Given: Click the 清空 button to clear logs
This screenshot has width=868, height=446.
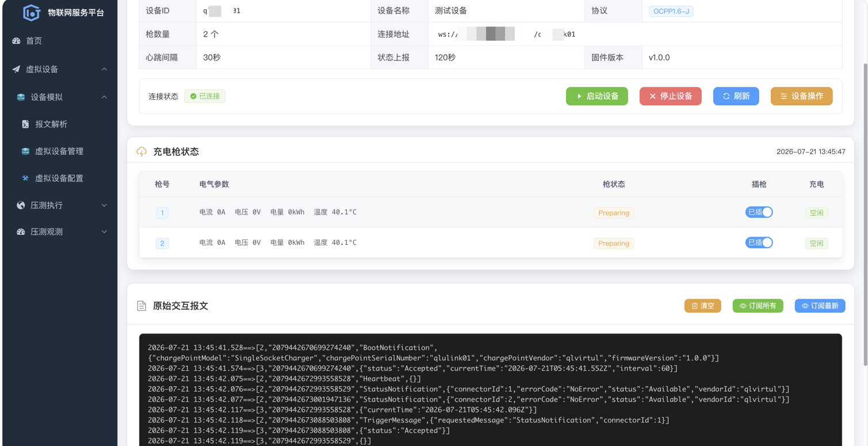Looking at the screenshot, I should [x=703, y=306].
